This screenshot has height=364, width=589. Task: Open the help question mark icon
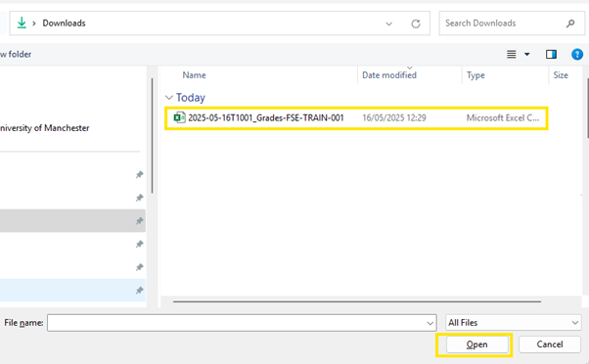coord(577,55)
